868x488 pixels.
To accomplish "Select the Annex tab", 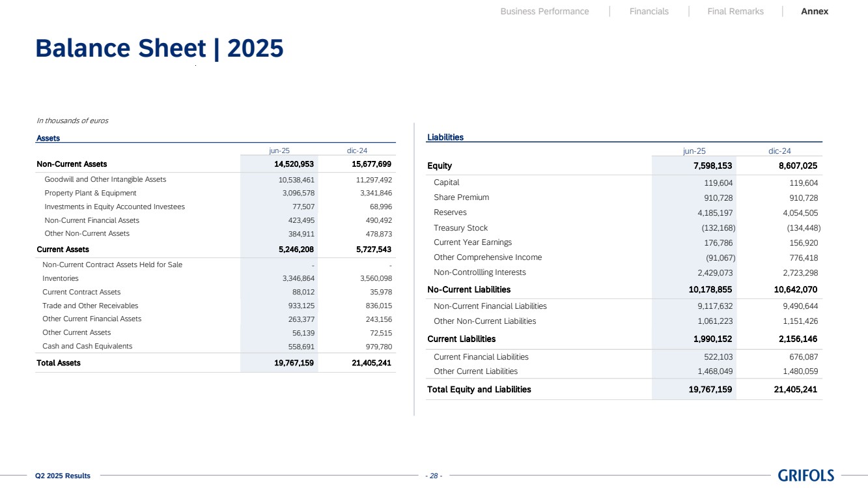I will pyautogui.click(x=815, y=11).
